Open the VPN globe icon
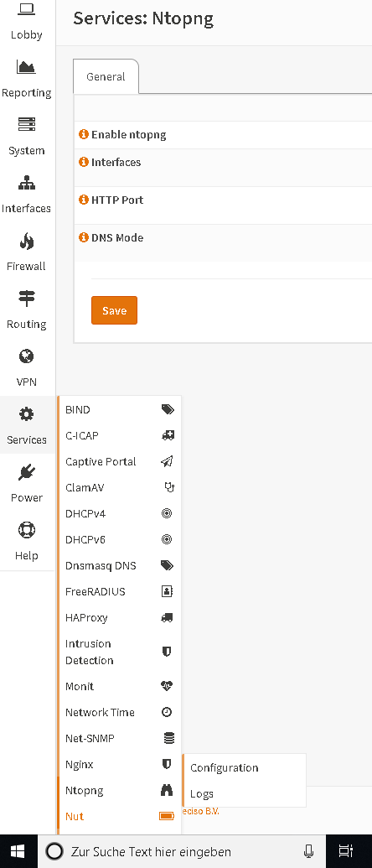This screenshot has height=868, width=372. 27,356
